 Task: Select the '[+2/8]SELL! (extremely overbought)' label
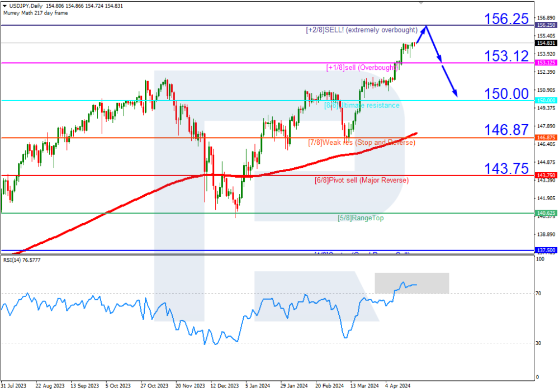coord(362,30)
